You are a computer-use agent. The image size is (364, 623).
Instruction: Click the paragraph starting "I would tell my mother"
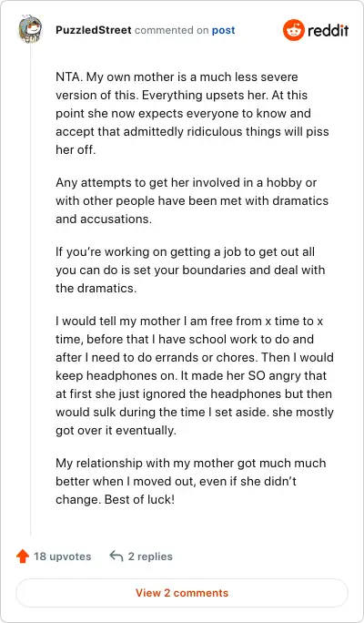[195, 375]
